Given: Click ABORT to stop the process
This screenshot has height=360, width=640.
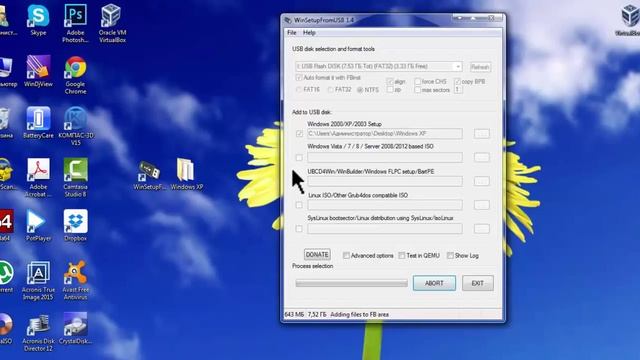Looking at the screenshot, I should [x=434, y=283].
